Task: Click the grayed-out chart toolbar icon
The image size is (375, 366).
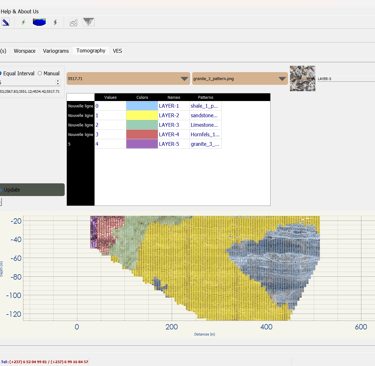Action: coord(73,22)
